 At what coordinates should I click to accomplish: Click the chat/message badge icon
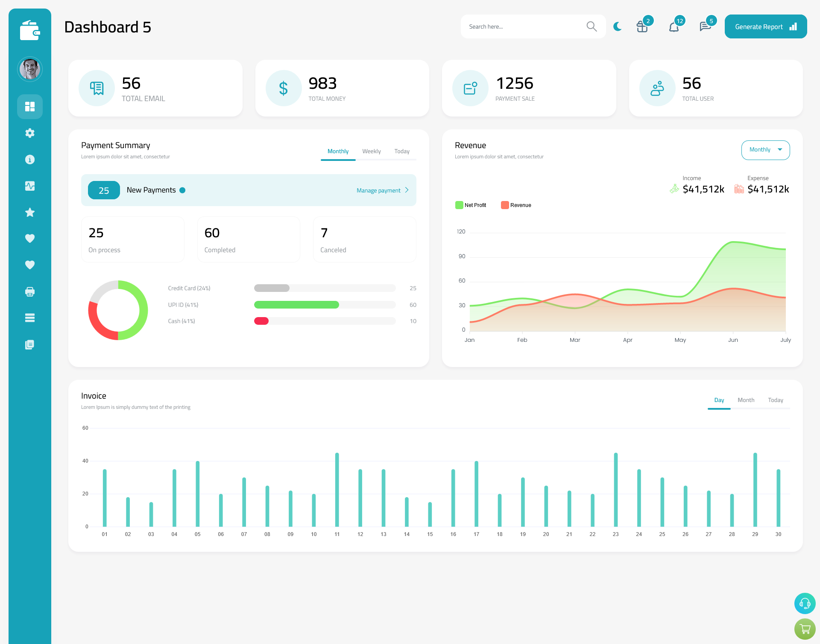(x=704, y=26)
